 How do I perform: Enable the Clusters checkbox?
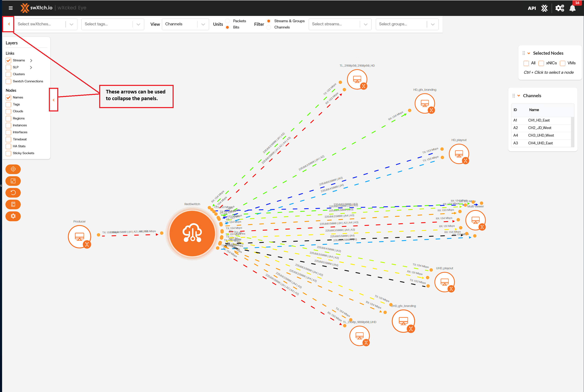click(9, 74)
